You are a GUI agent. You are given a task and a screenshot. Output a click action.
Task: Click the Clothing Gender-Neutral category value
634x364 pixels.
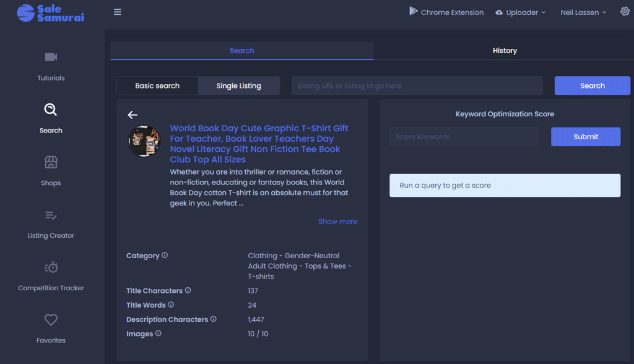click(300, 266)
